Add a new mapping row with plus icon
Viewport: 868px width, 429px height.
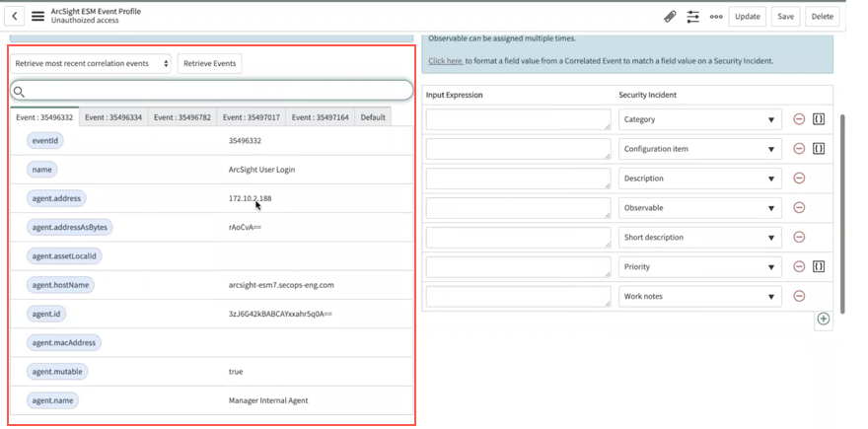tap(824, 319)
